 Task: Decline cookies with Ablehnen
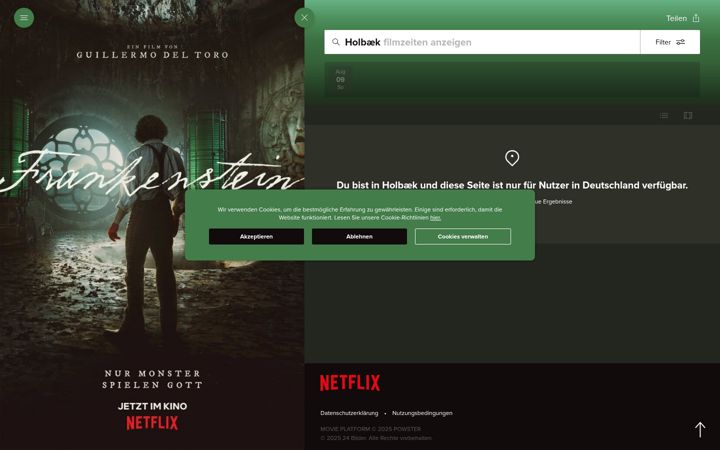360,236
